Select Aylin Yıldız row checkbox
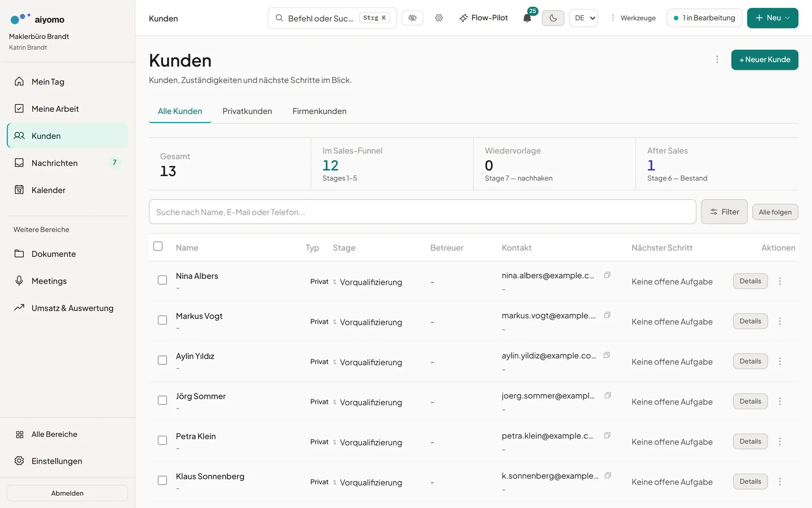The height and width of the screenshot is (508, 812). 162,360
